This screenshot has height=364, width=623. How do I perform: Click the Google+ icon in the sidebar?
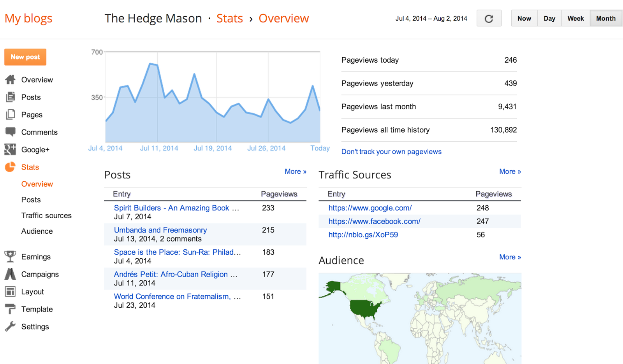10,149
